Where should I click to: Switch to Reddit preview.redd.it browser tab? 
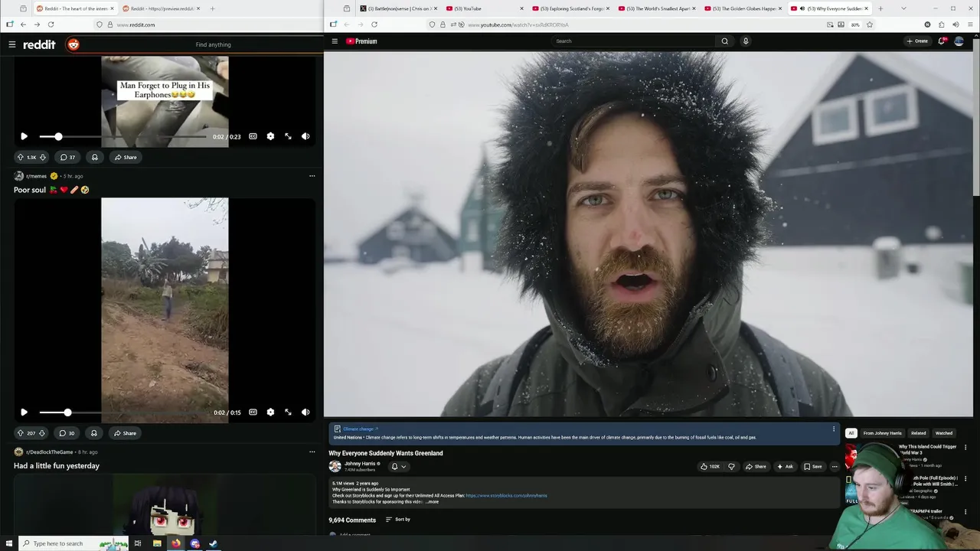click(x=160, y=8)
